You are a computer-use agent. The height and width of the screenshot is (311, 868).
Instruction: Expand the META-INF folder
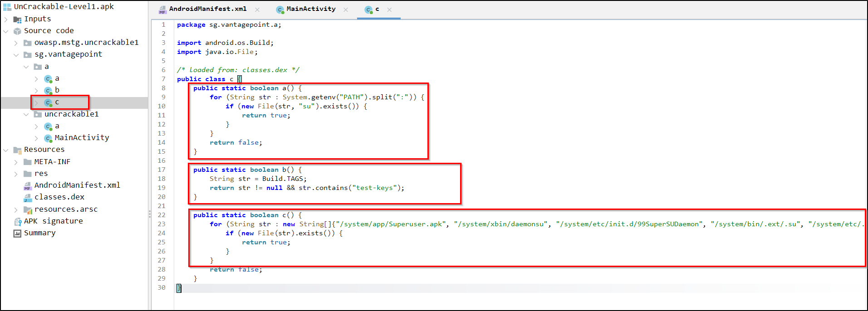16,162
